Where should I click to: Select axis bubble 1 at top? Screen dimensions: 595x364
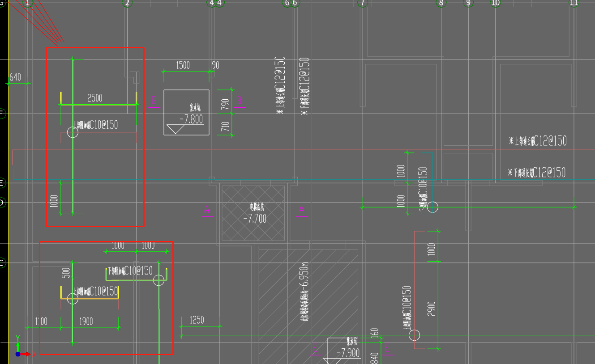(28, 3)
